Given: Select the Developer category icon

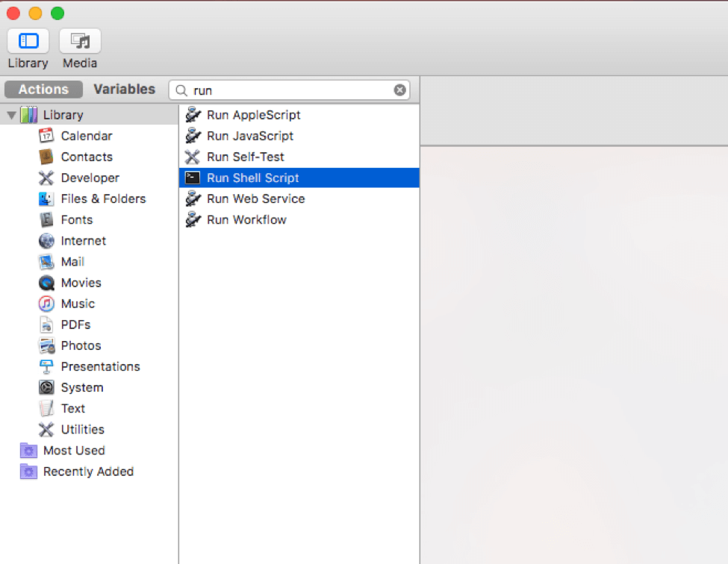Looking at the screenshot, I should click(46, 178).
